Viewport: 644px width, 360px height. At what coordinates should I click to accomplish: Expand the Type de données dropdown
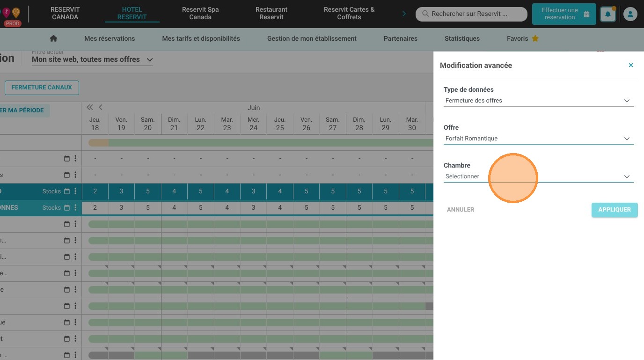(x=539, y=101)
